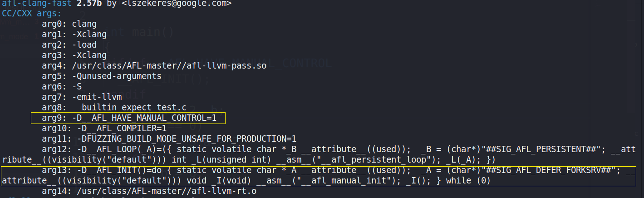644x198 pixels.
Task: Click the test.c filename in arg8
Action: 174,108
